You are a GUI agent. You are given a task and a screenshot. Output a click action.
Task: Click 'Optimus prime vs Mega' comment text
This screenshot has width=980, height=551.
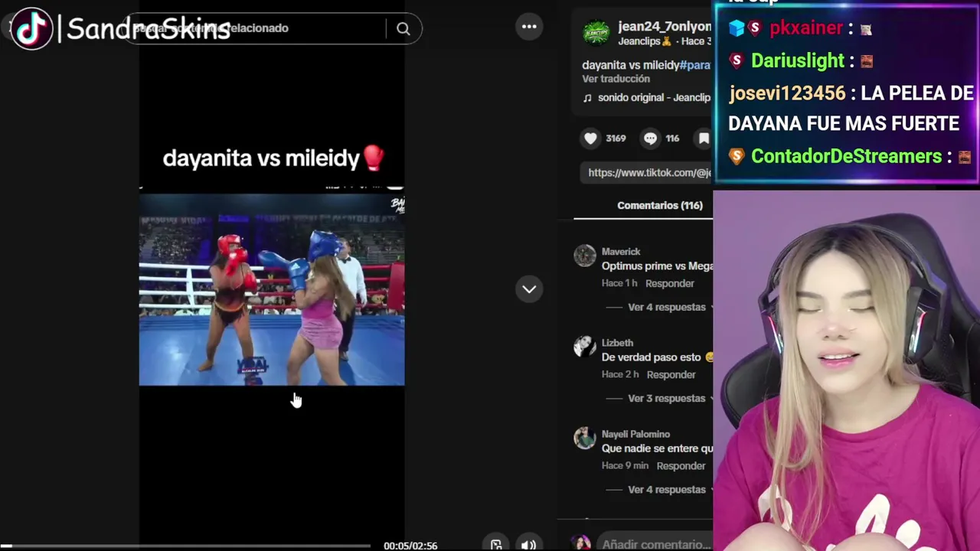(x=657, y=266)
